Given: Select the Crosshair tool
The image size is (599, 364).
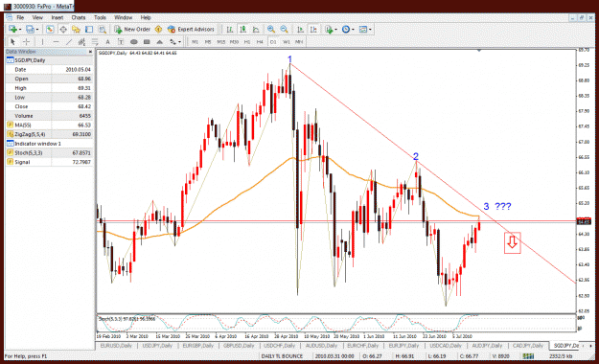Looking at the screenshot, I should [26, 41].
